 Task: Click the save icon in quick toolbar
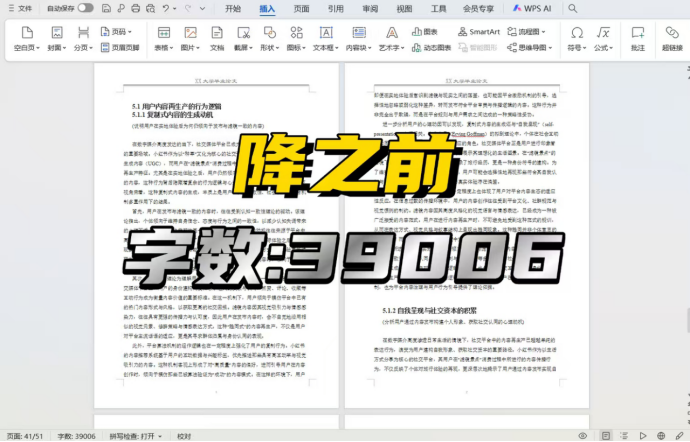[x=106, y=8]
